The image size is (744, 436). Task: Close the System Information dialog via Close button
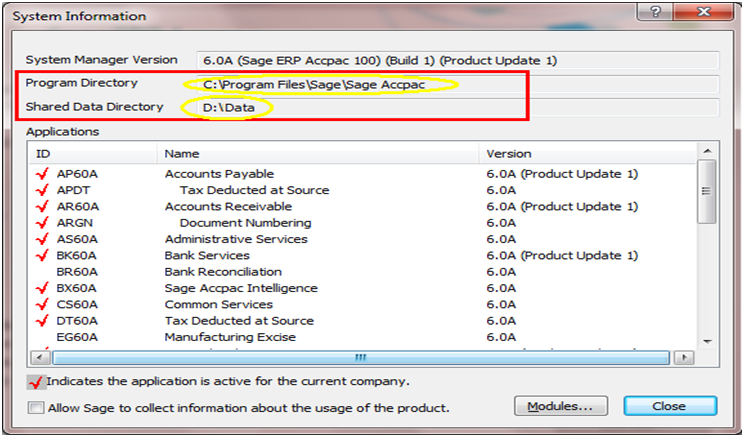tap(670, 406)
